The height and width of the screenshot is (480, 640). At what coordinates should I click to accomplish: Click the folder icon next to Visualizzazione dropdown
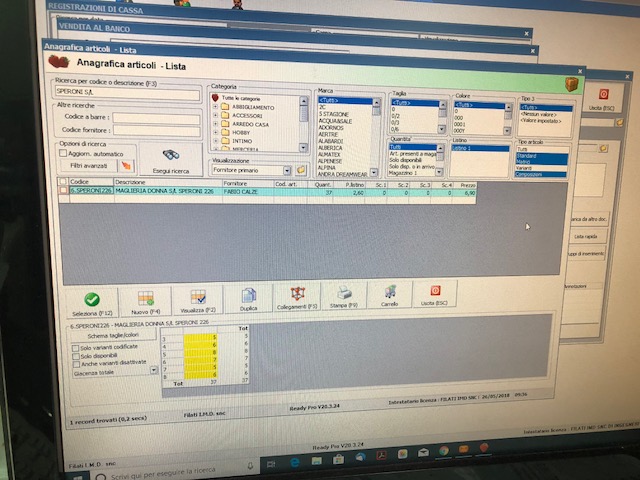tap(301, 169)
